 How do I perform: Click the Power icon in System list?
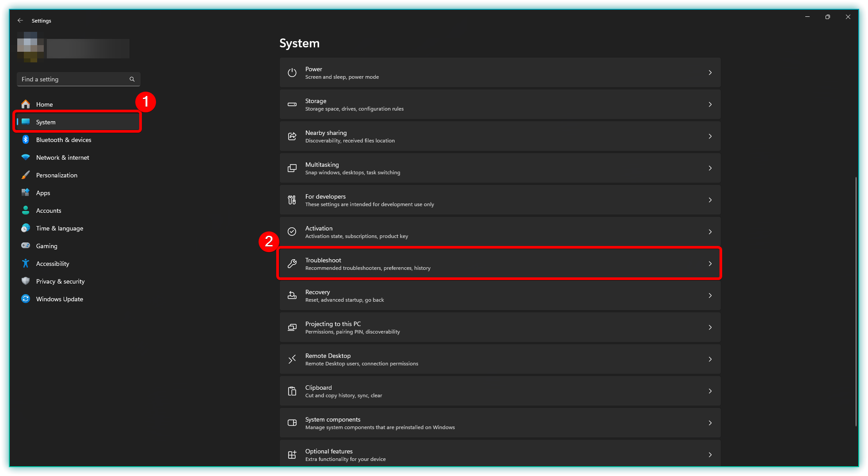[292, 73]
